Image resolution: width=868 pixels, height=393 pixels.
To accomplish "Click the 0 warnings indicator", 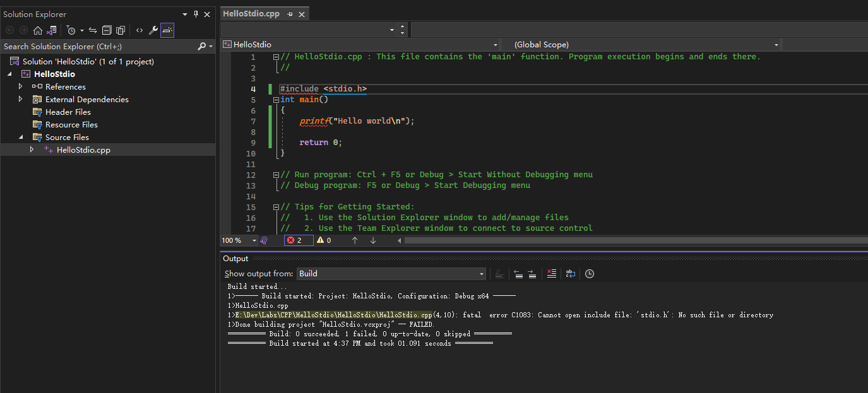I will (x=324, y=240).
